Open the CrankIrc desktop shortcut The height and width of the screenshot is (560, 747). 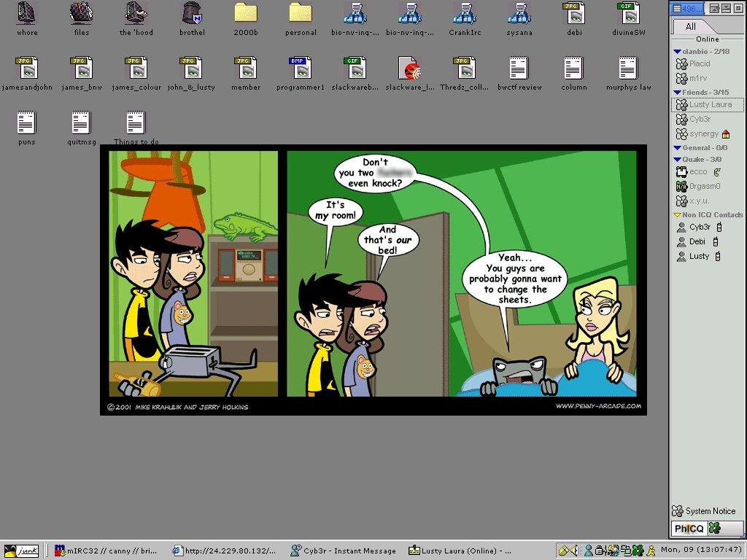(464, 14)
